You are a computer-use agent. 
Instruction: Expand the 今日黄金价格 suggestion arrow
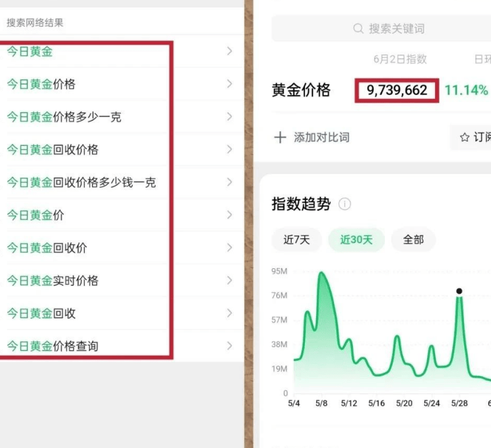(230, 84)
